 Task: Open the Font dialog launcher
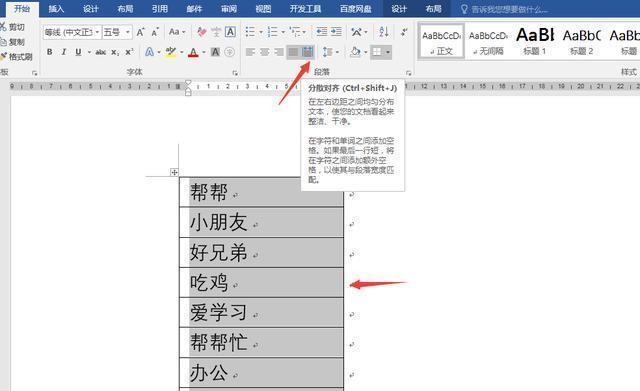[235, 73]
